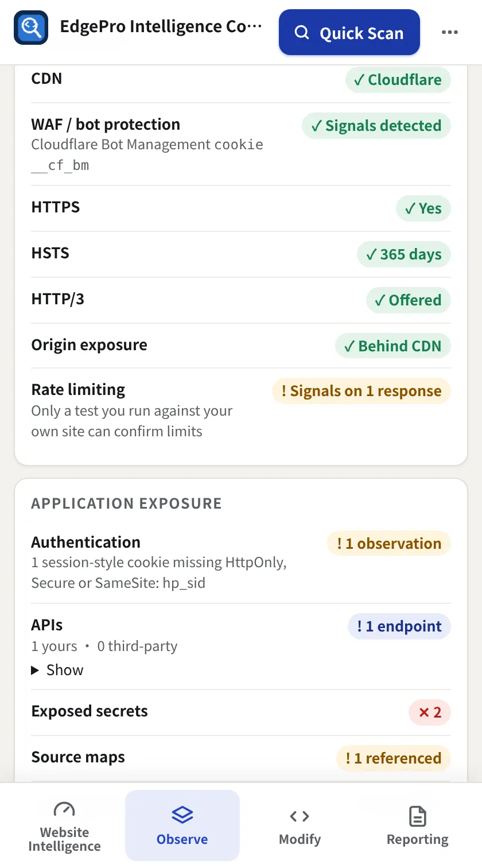Click the Modify code brackets icon

[x=300, y=816]
